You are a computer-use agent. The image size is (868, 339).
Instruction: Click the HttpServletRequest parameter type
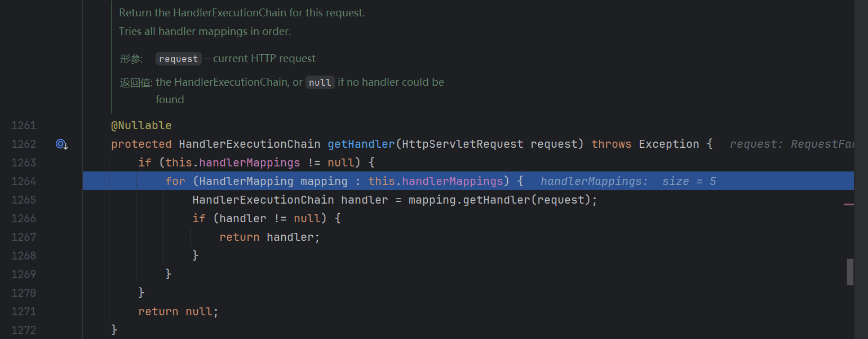tap(462, 144)
